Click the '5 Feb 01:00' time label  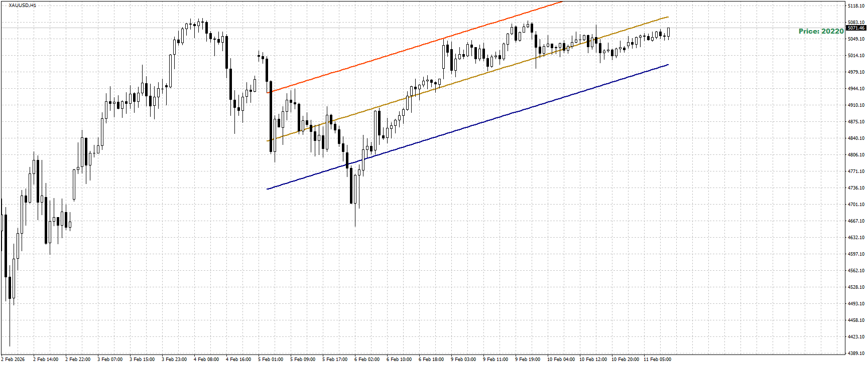coord(271,359)
